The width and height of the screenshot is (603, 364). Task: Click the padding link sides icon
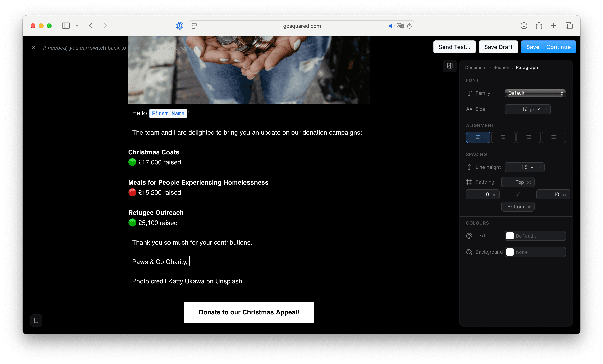[518, 194]
